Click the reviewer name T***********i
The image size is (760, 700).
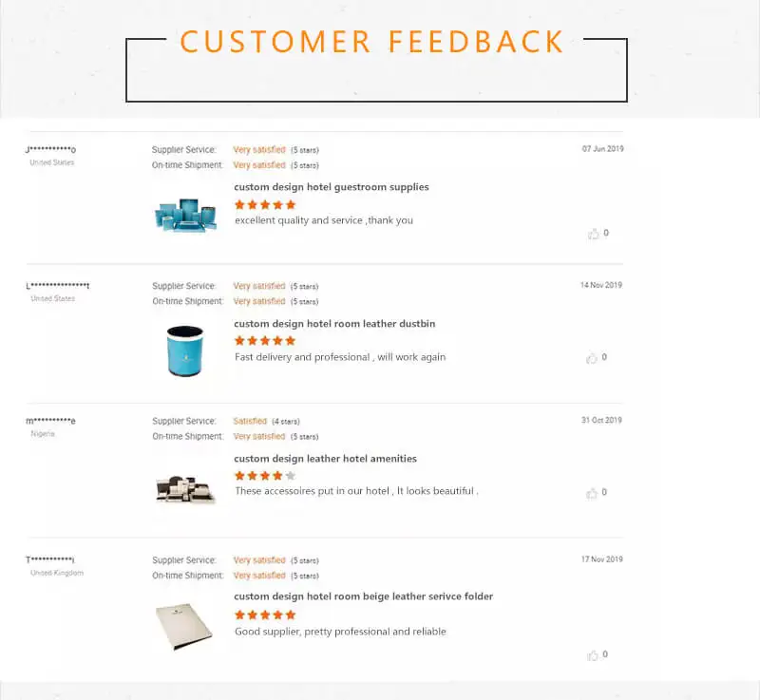click(x=50, y=559)
